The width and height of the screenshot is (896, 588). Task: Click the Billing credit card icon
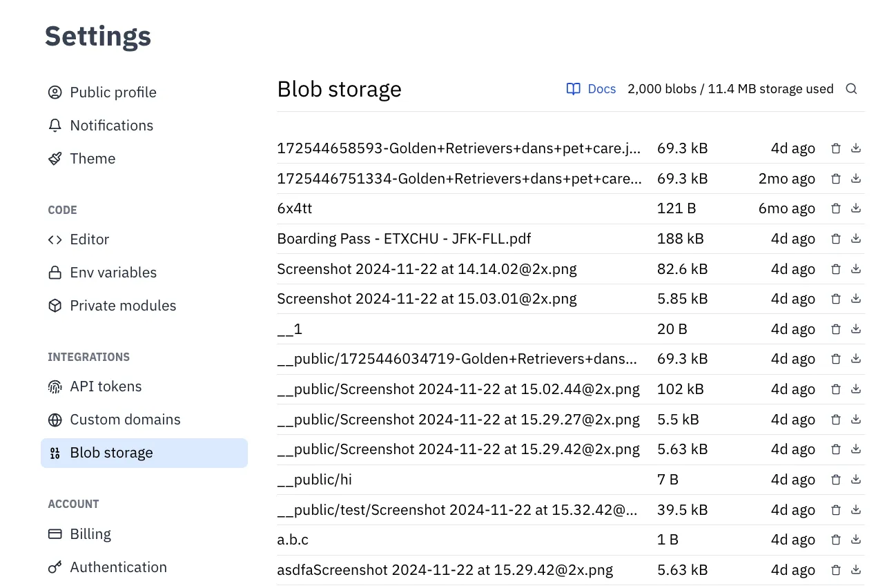(x=55, y=533)
